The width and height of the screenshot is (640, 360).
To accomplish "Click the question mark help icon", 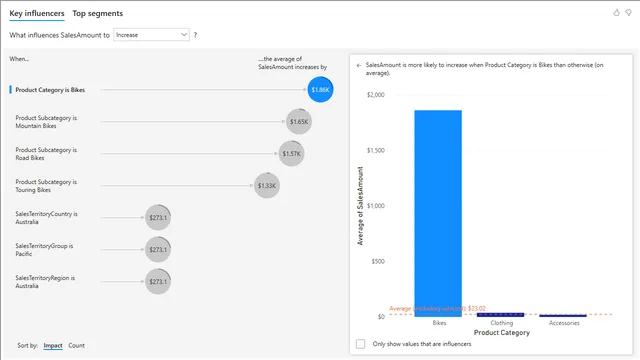I will coord(196,35).
